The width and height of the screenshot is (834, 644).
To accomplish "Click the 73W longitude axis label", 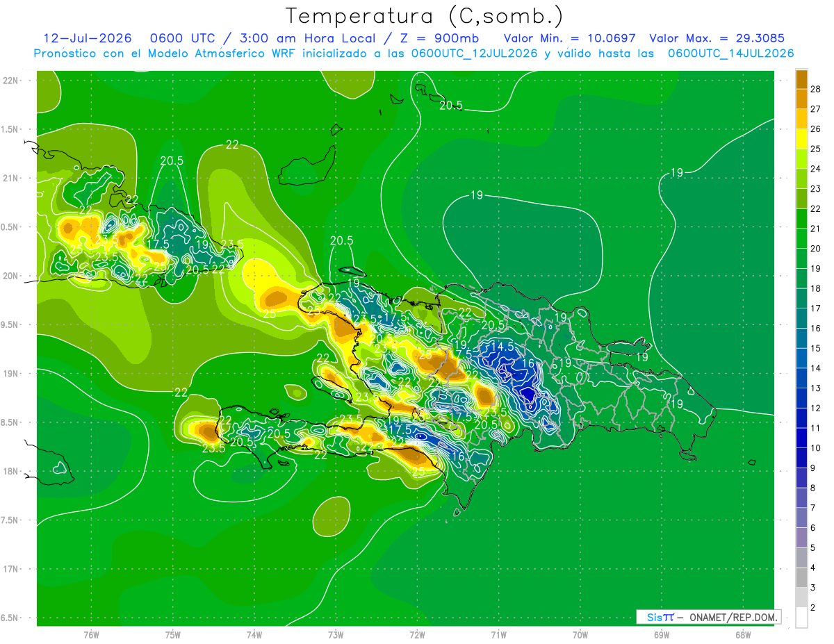I will [336, 635].
